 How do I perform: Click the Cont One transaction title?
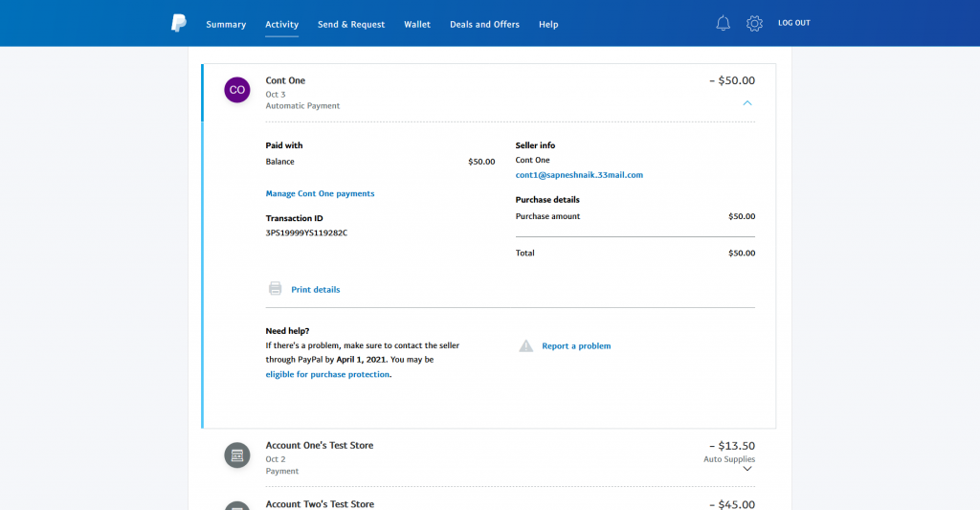click(x=285, y=80)
